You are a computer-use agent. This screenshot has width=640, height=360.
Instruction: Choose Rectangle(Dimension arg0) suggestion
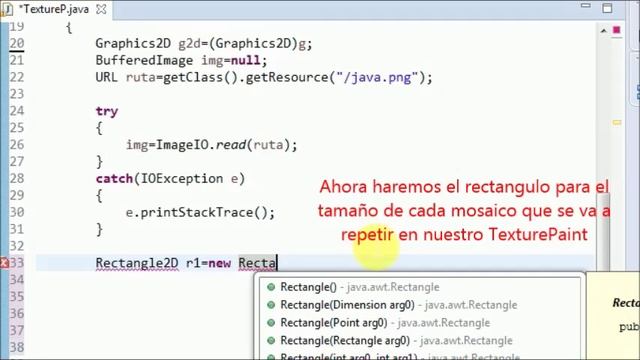[420, 305]
